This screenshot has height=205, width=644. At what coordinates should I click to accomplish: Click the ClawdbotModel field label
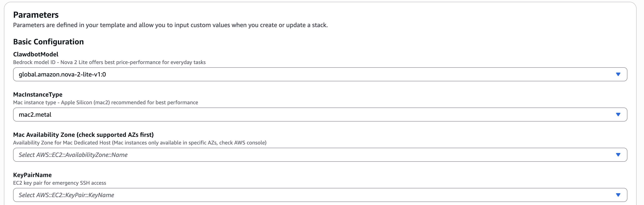click(x=36, y=54)
